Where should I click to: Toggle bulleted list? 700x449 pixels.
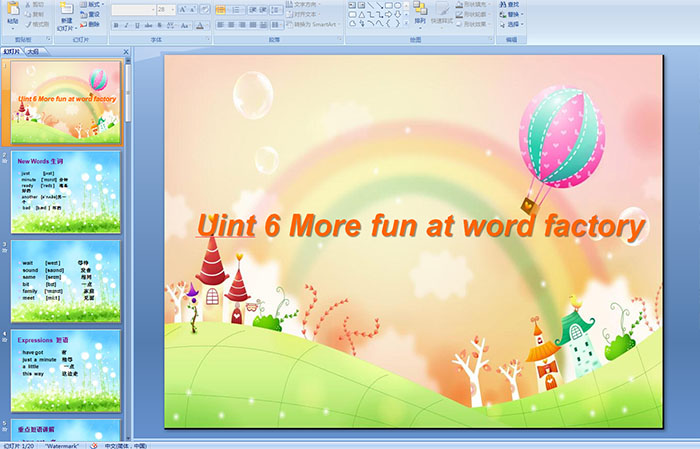coord(222,10)
